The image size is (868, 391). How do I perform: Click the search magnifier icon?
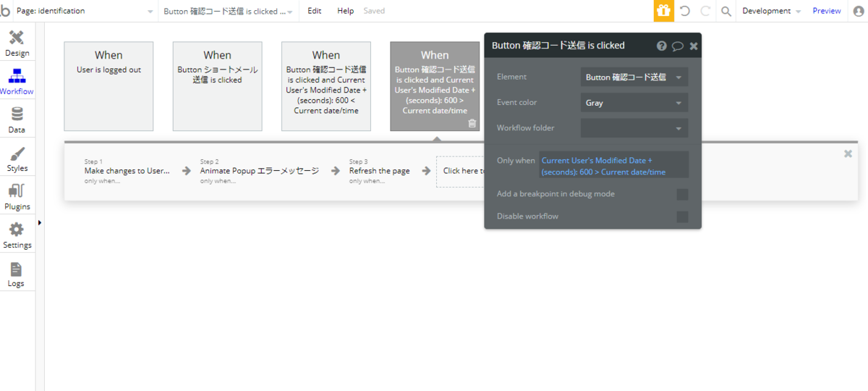(x=726, y=11)
